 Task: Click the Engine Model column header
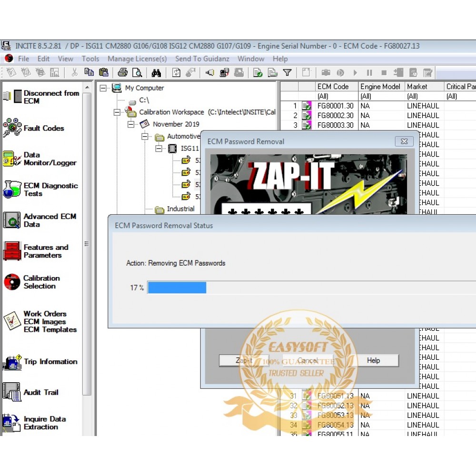click(381, 87)
